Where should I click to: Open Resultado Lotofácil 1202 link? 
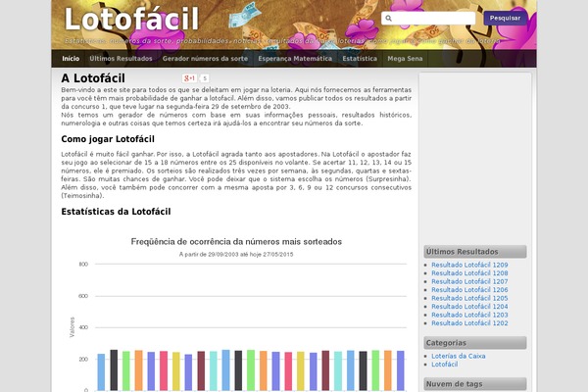(x=469, y=323)
